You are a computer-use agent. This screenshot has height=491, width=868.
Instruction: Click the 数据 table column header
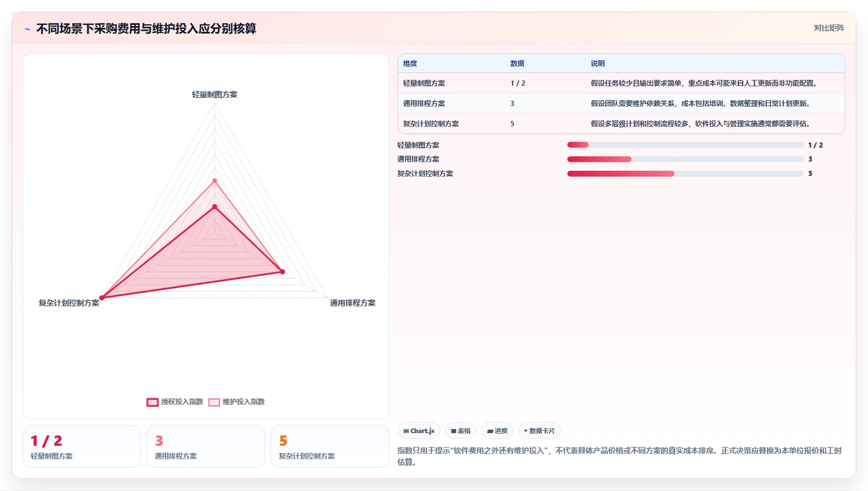pyautogui.click(x=517, y=64)
